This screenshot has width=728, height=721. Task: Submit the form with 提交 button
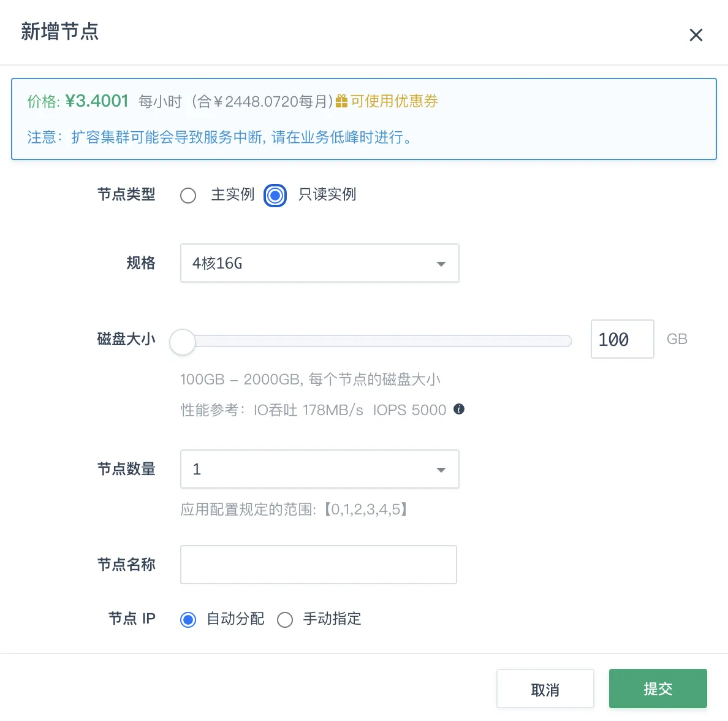point(658,689)
